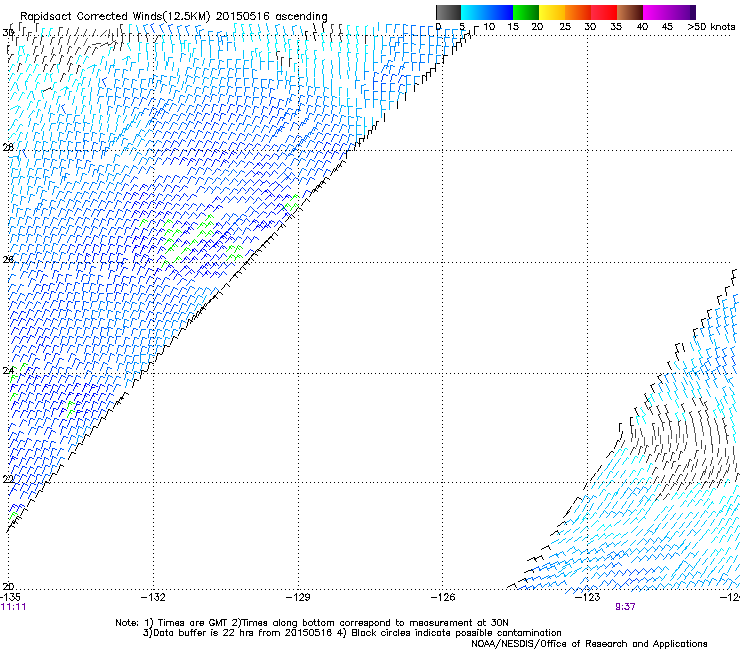
Task: Click the cyan-to-blue 5-15 knots color bar segment
Action: [x=487, y=12]
